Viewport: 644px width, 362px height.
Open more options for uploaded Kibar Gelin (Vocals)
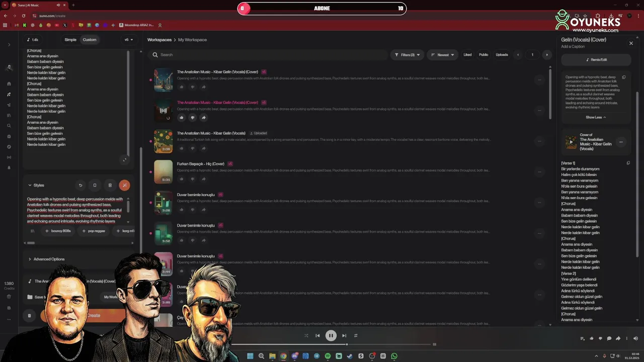(x=539, y=141)
